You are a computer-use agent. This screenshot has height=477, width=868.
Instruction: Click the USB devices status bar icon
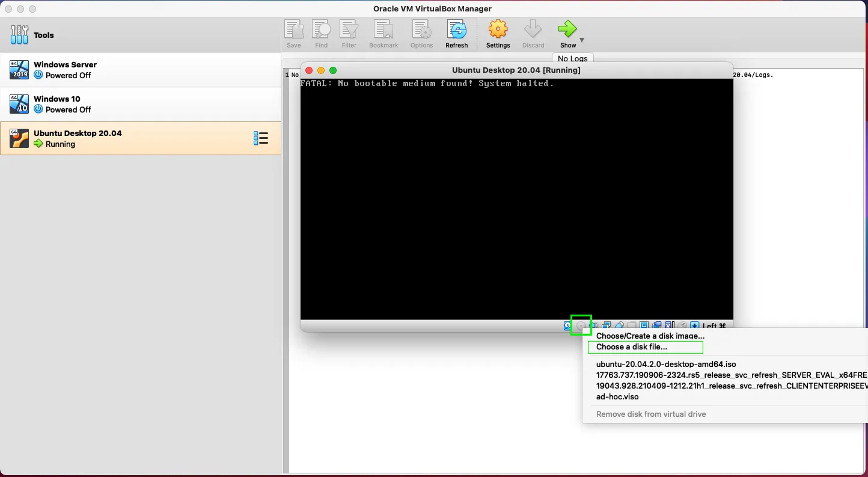[619, 326]
